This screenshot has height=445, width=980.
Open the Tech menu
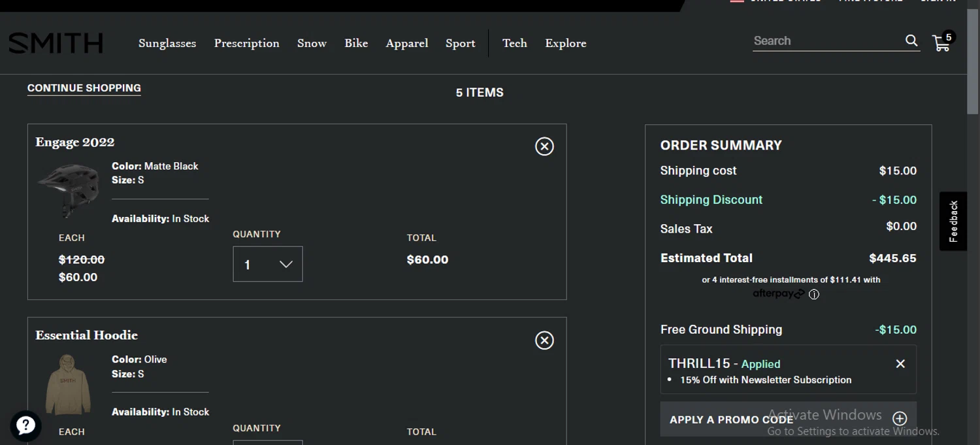click(x=515, y=43)
